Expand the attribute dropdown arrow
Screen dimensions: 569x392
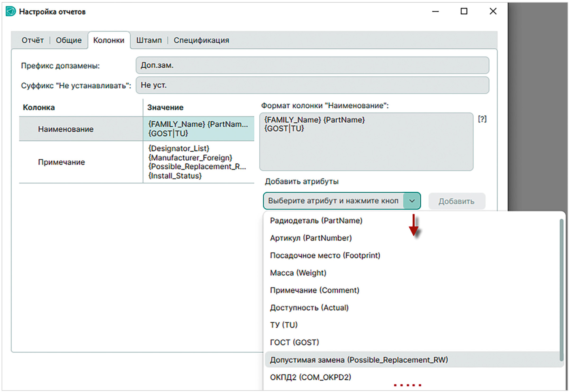(x=412, y=201)
